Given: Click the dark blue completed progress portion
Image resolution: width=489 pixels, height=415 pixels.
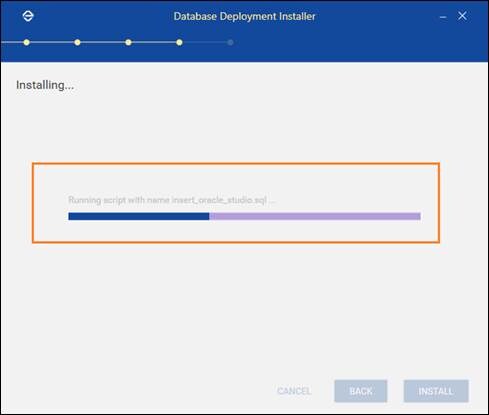Looking at the screenshot, I should (x=139, y=216).
